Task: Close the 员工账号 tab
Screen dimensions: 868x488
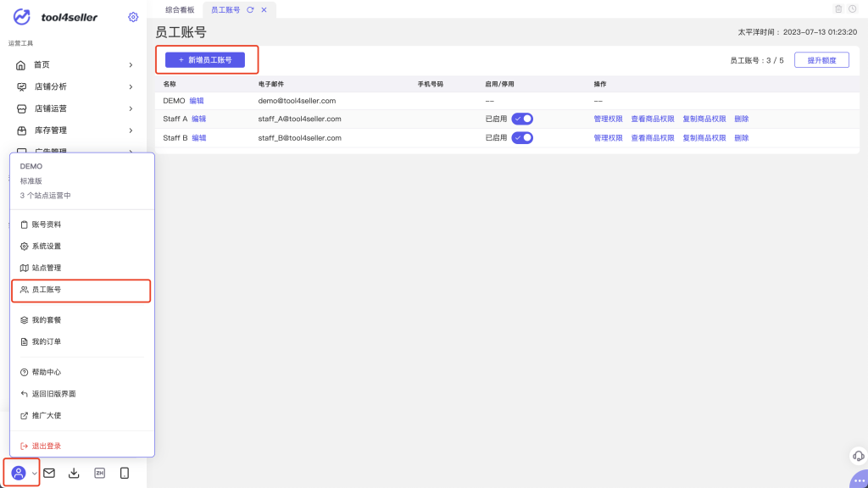Action: (264, 10)
